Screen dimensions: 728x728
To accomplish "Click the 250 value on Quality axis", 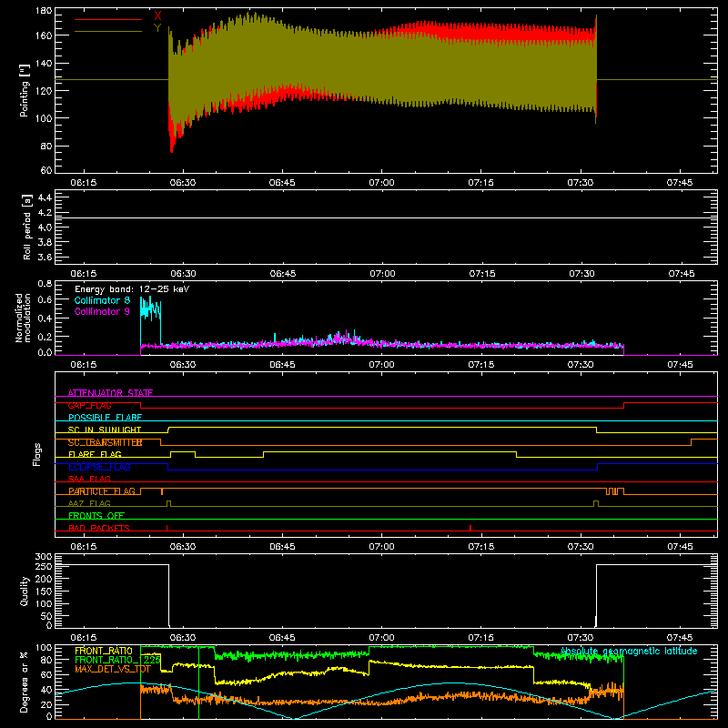I will (x=44, y=566).
